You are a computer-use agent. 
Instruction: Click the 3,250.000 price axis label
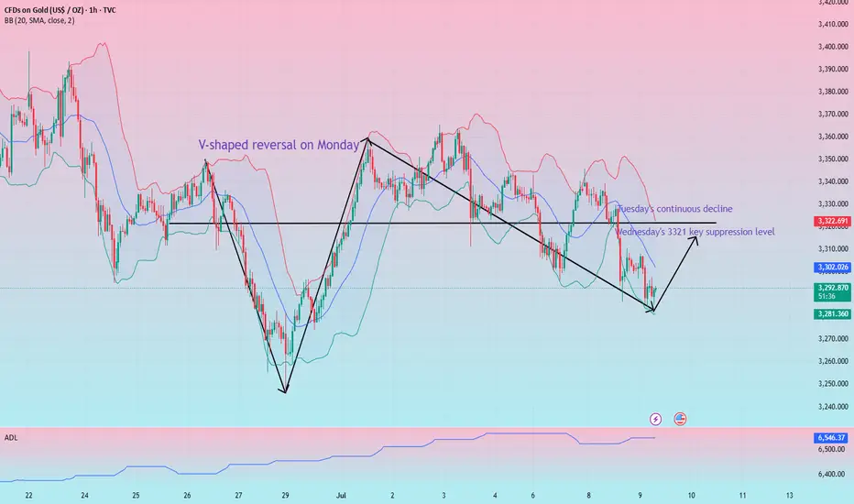pyautogui.click(x=833, y=384)
